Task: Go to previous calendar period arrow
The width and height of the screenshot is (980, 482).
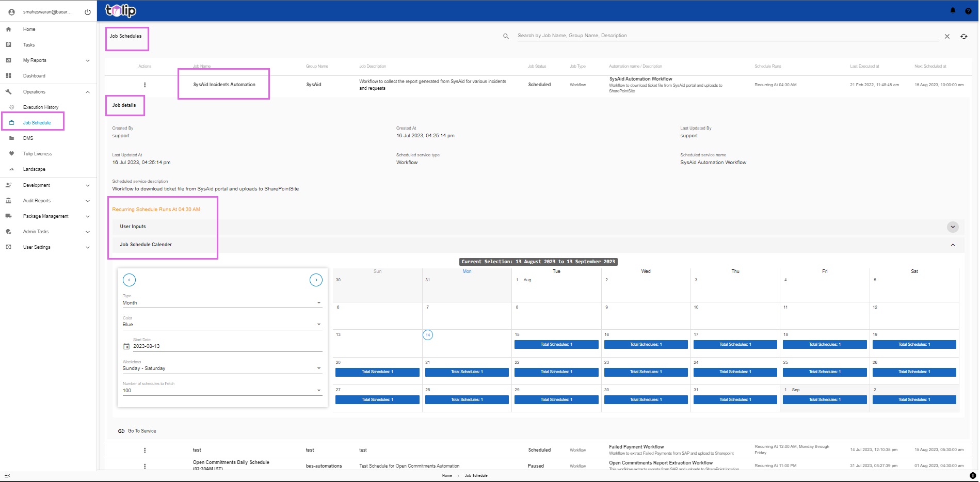Action: (x=129, y=280)
